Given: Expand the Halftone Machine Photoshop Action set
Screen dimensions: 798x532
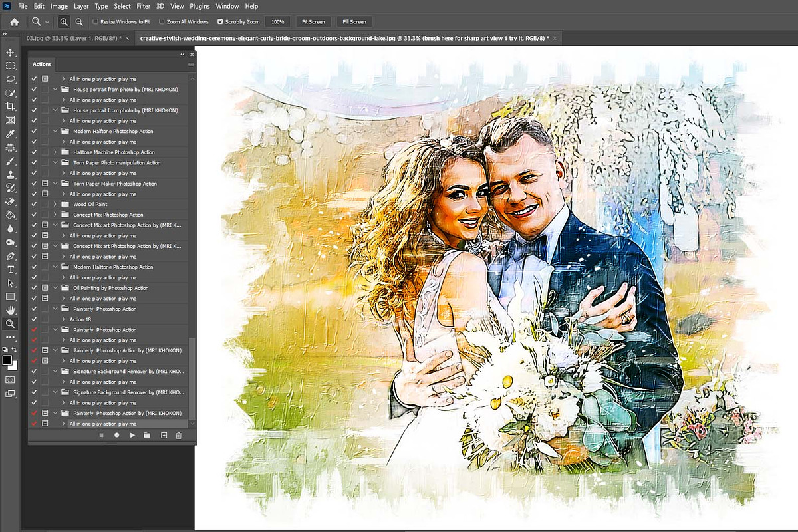Looking at the screenshot, I should point(55,152).
